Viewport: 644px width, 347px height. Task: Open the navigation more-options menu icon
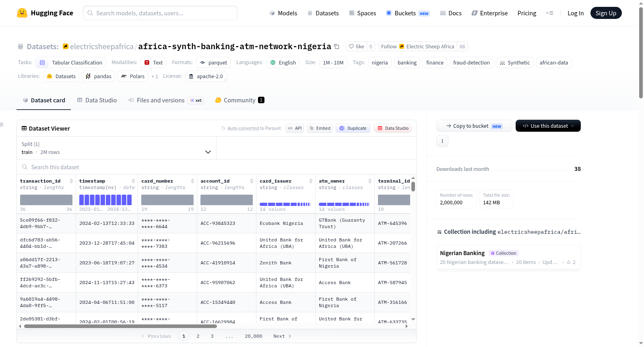point(549,13)
